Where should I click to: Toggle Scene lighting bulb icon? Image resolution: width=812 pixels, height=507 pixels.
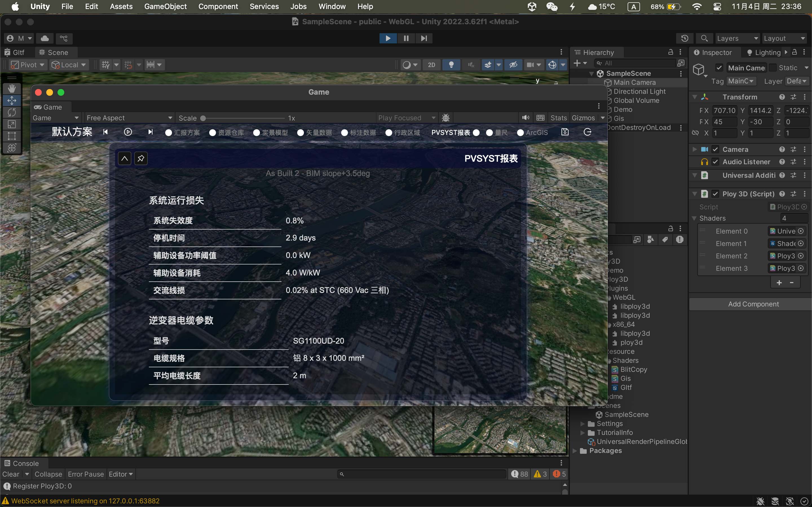[451, 65]
